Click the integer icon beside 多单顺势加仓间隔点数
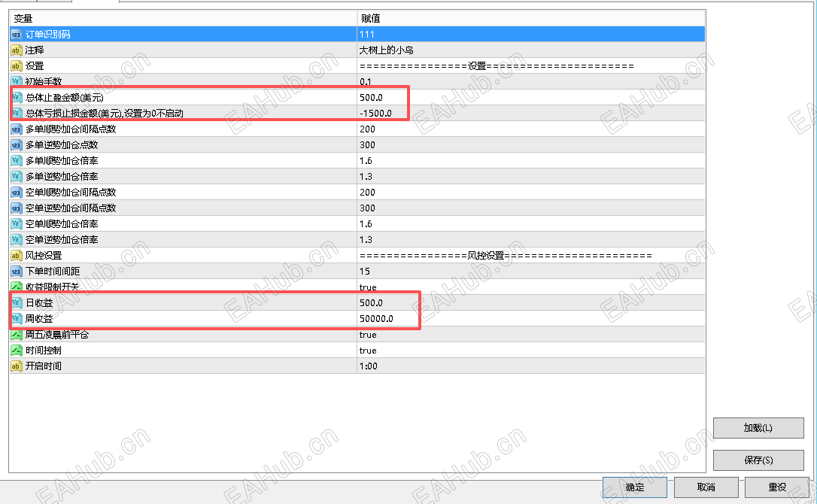Screen dimensions: 817x504 pos(16,129)
